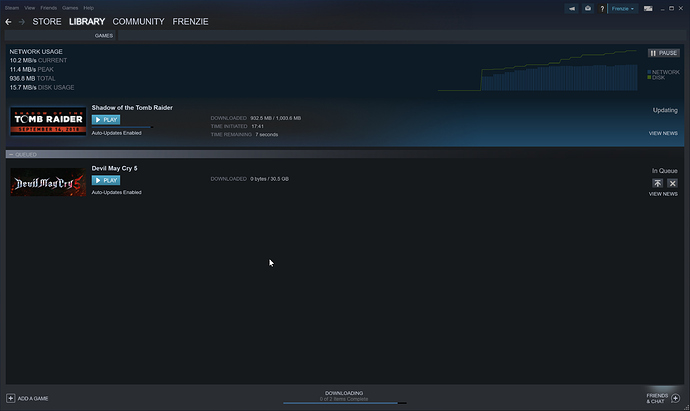Open the View menu

tap(29, 8)
